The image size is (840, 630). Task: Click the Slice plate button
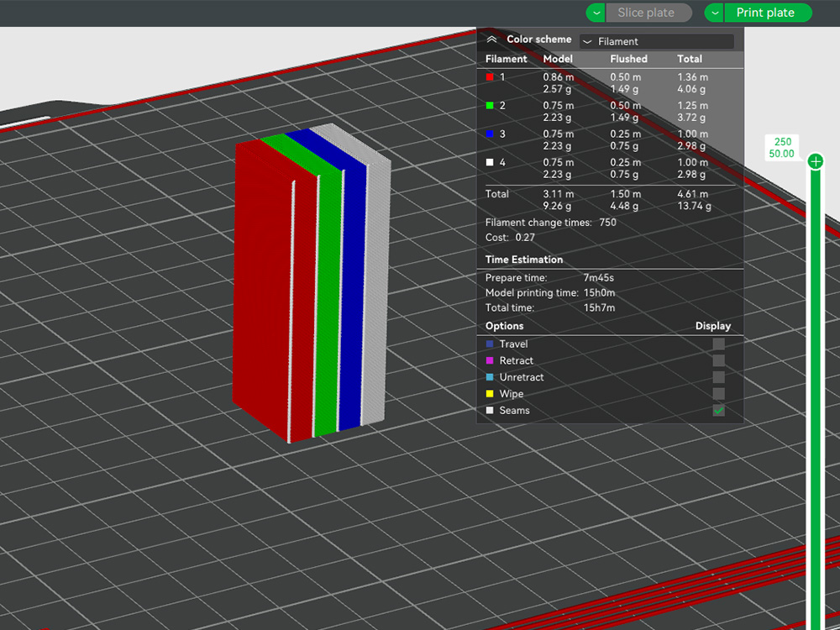[x=647, y=13]
